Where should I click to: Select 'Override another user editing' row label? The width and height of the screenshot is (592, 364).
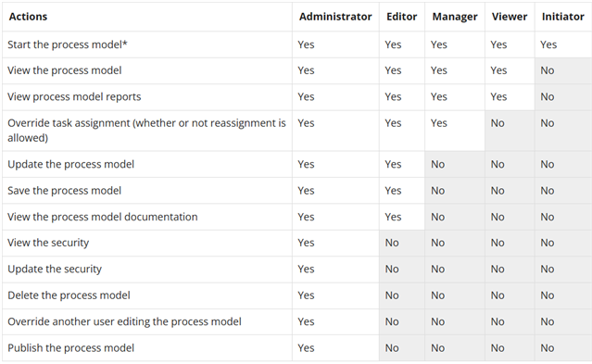tap(124, 321)
